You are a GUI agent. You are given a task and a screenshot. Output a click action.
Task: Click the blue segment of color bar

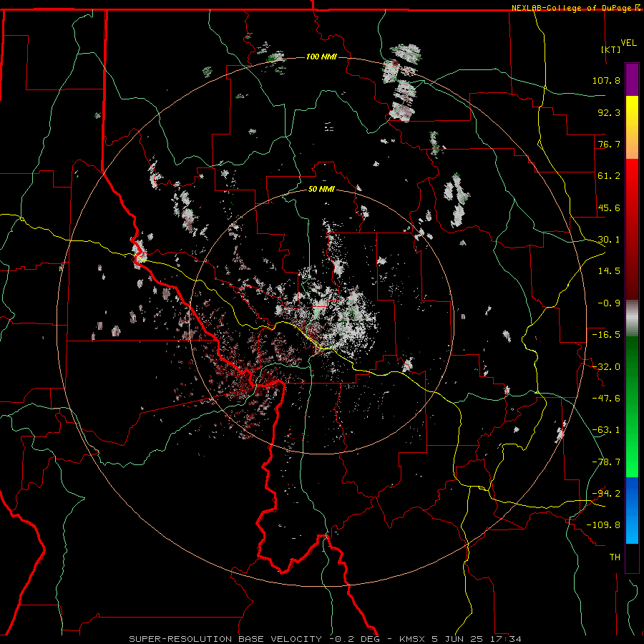coord(632,510)
